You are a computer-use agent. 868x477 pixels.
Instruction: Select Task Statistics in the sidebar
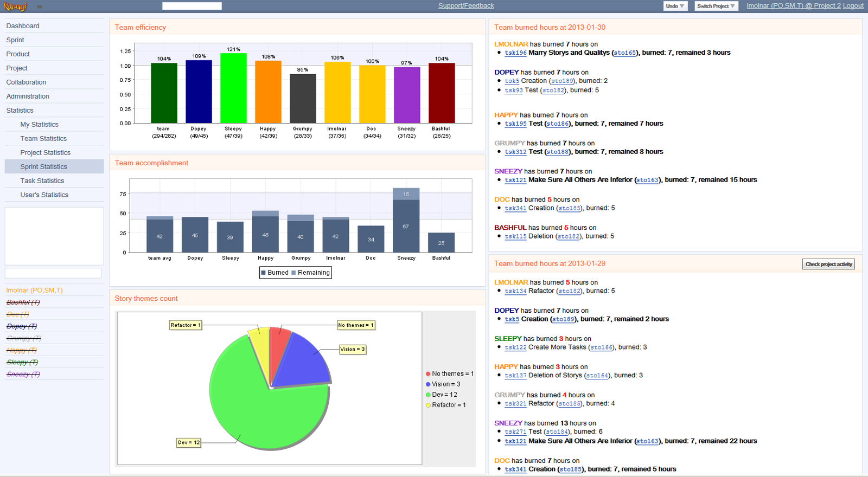click(54, 181)
